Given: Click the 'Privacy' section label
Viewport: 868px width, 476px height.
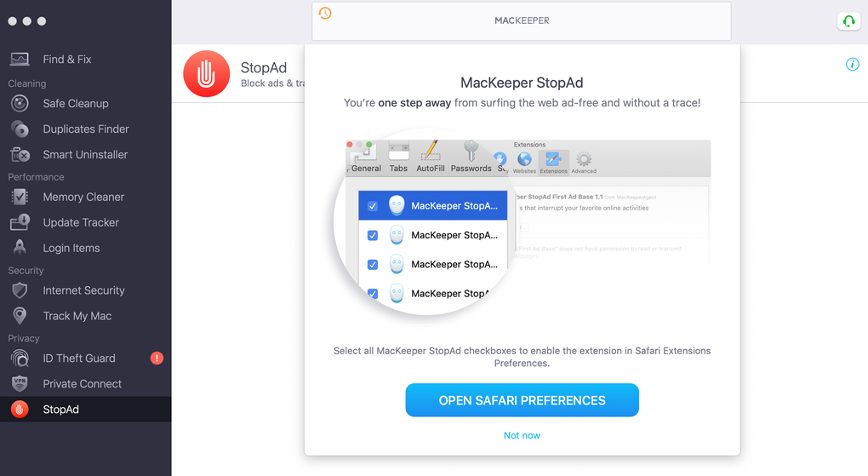Looking at the screenshot, I should 24,339.
